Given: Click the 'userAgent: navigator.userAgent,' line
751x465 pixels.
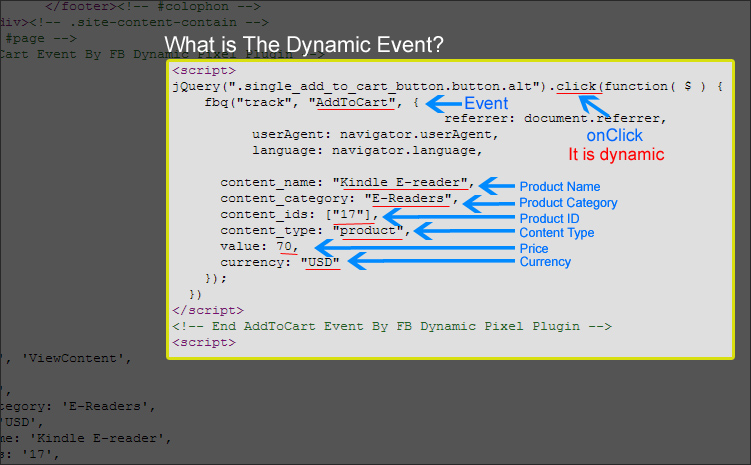Looking at the screenshot, I should click(x=375, y=135).
